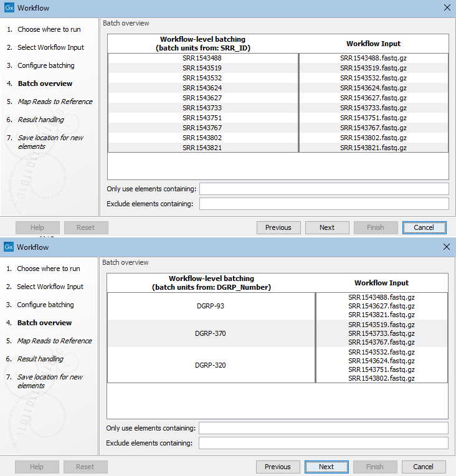456x476 pixels.
Task: Focus the 'Exclude elements containing' field in the SRR_ID dialog
Action: pyautogui.click(x=324, y=204)
